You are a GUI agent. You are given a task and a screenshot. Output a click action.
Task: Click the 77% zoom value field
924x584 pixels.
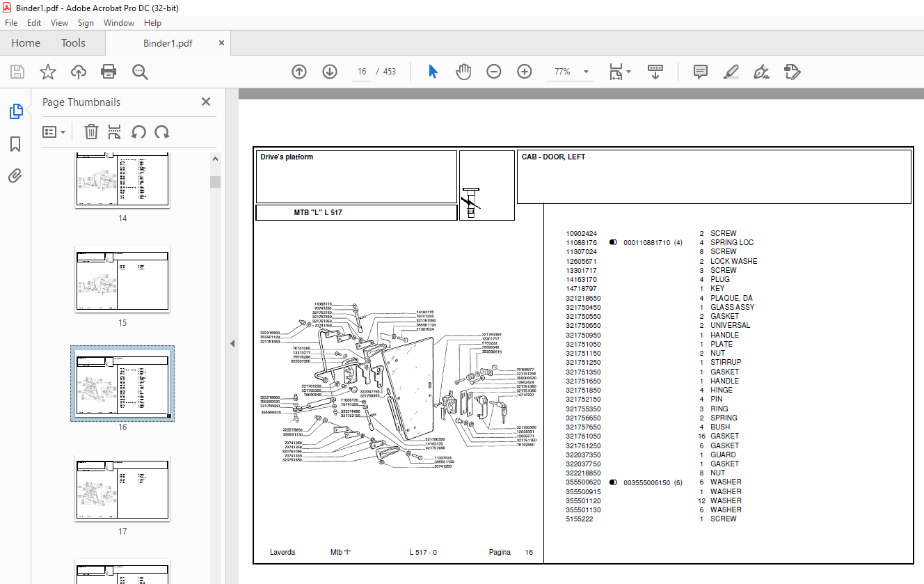(x=562, y=72)
